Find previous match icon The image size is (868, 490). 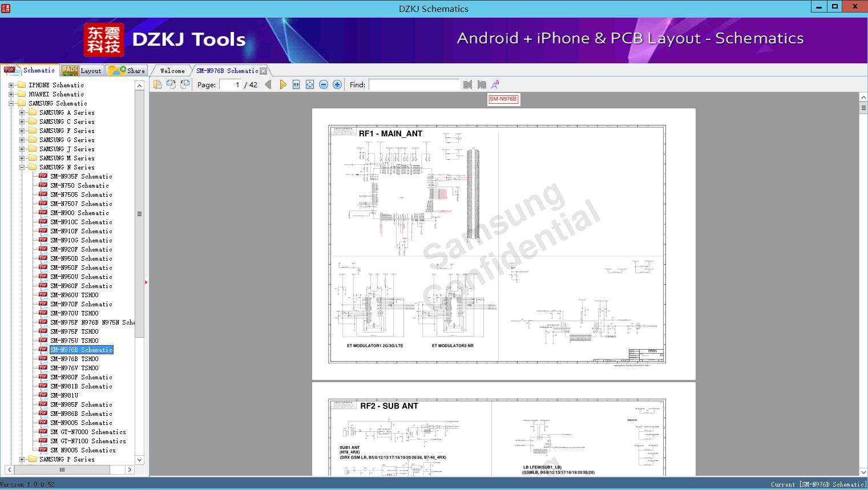[468, 84]
